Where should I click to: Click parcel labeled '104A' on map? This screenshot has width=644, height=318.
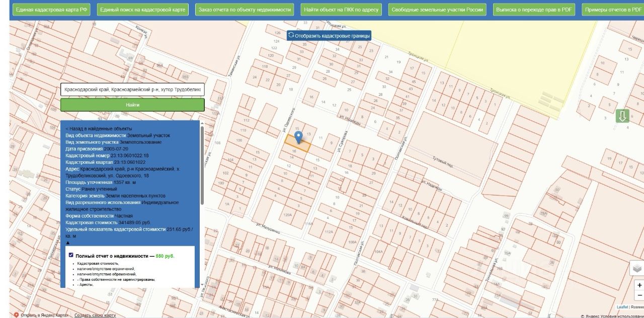pyautogui.click(x=379, y=251)
